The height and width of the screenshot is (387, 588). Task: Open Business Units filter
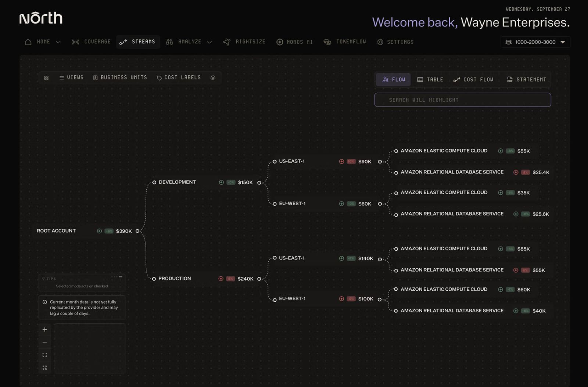[120, 78]
